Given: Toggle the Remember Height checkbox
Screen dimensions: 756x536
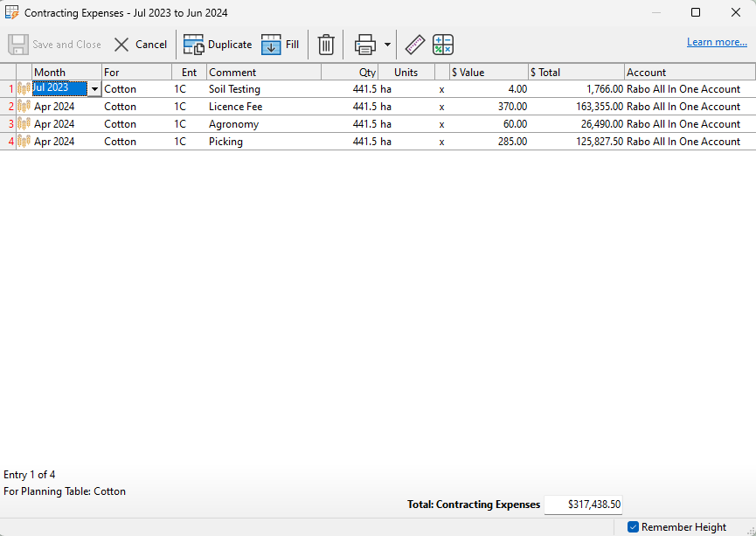Looking at the screenshot, I should [x=634, y=526].
